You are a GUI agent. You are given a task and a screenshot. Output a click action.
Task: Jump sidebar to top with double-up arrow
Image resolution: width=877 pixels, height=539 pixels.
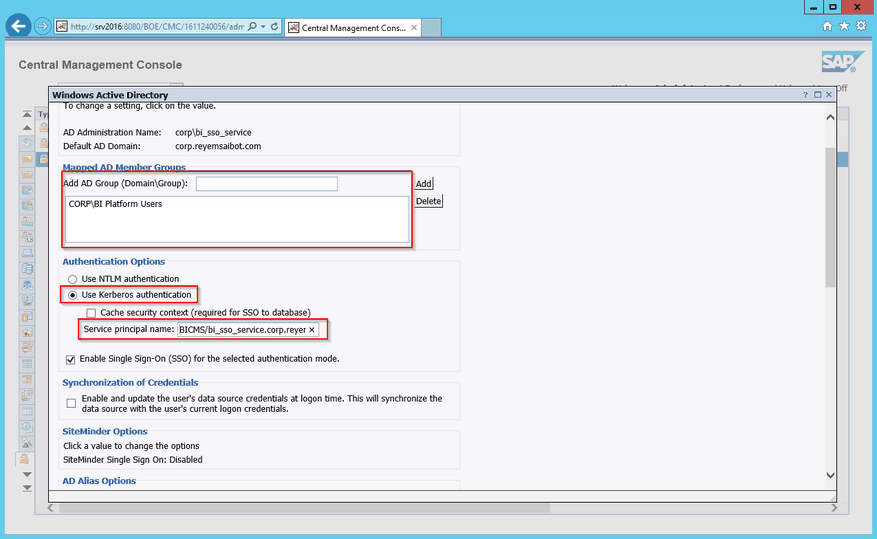click(x=27, y=114)
